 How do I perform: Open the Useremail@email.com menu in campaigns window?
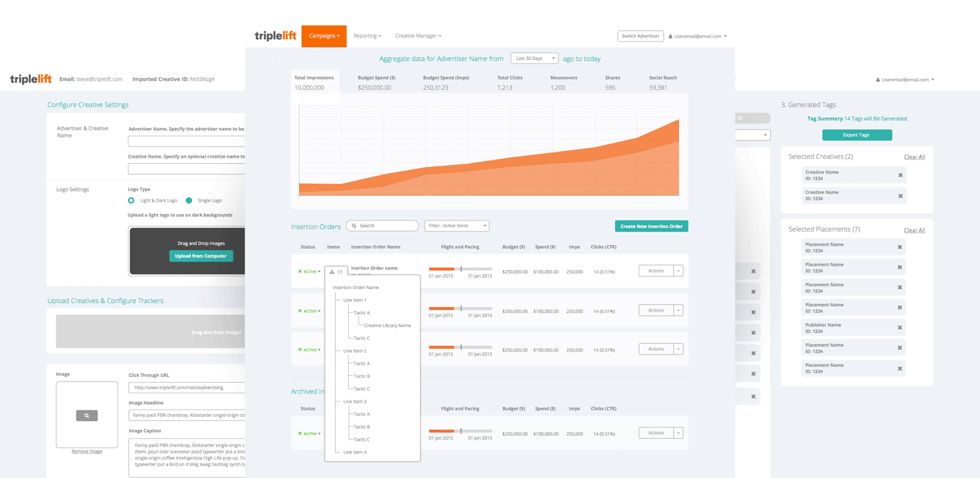coord(698,36)
